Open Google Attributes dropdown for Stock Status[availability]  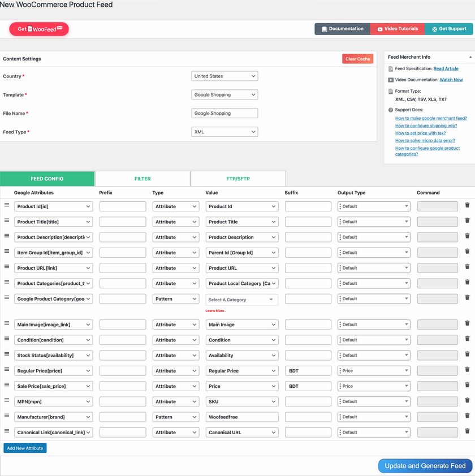(x=54, y=356)
